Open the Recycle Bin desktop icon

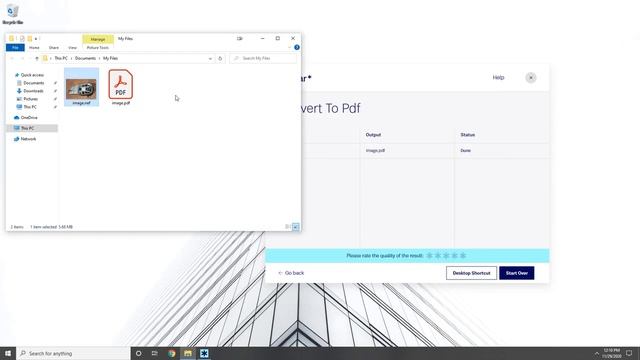(x=13, y=14)
